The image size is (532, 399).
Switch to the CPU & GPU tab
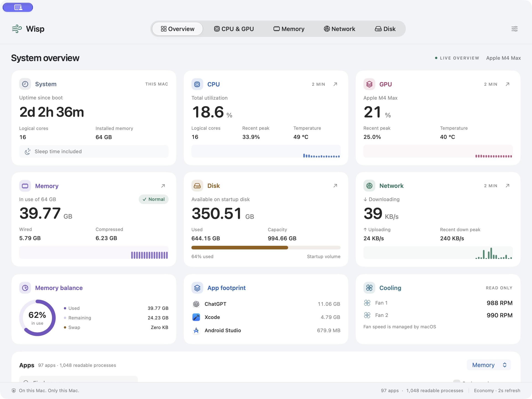click(234, 29)
